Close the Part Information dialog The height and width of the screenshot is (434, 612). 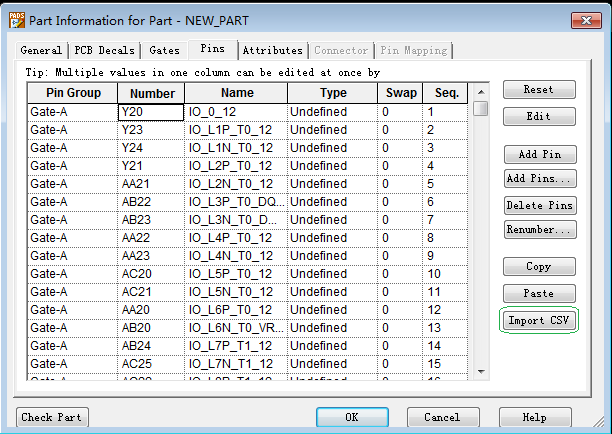pyautogui.click(x=586, y=20)
